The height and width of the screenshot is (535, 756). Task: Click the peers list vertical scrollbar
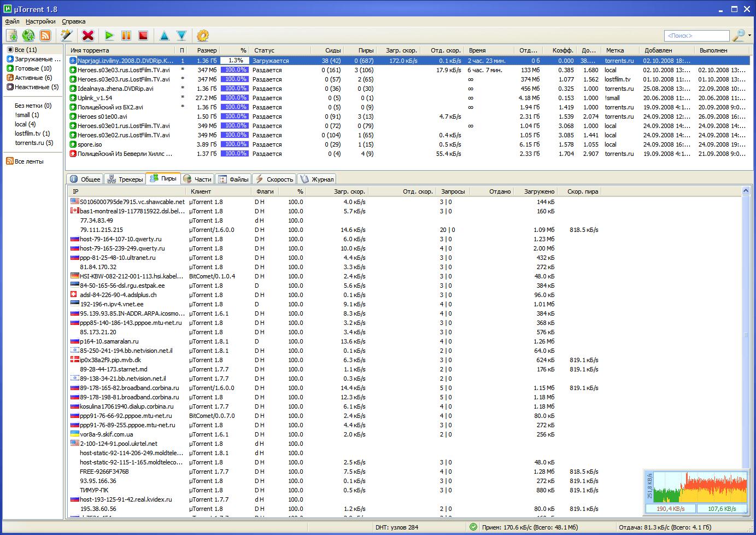(x=746, y=335)
